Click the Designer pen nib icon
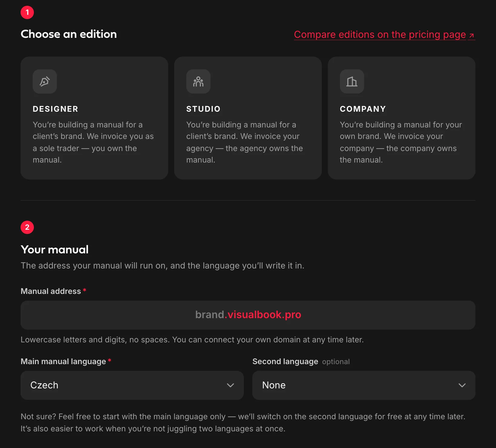 pos(45,81)
